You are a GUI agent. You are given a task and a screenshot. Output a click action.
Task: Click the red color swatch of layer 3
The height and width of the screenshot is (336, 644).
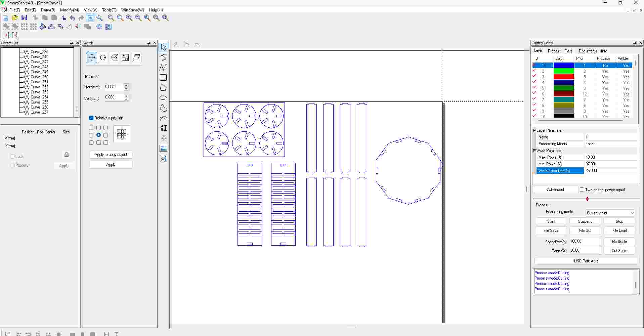564,77
